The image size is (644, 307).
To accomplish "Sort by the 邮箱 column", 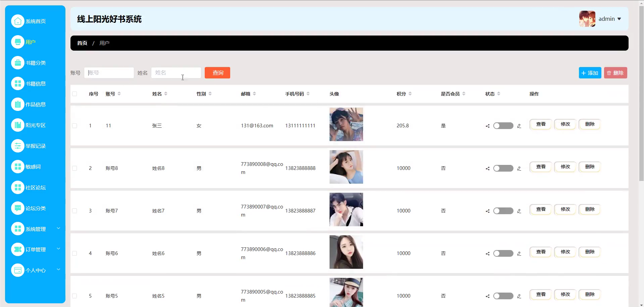I will tap(254, 94).
